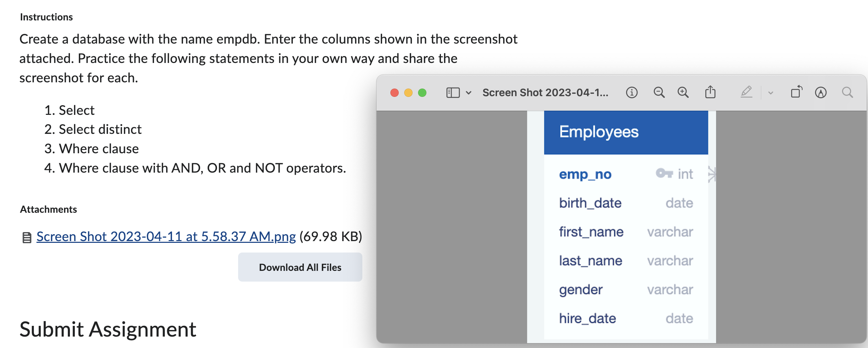
Task: Show the Inspector info panel
Action: 632,92
